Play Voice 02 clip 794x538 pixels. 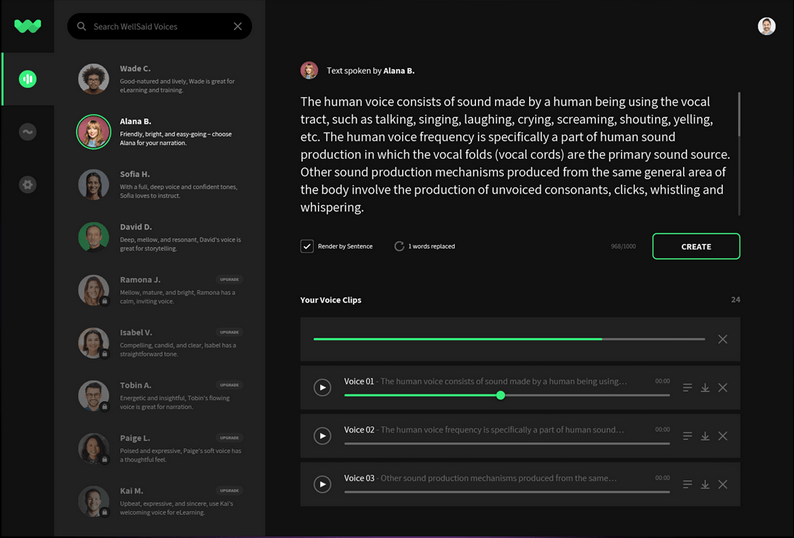tap(322, 436)
